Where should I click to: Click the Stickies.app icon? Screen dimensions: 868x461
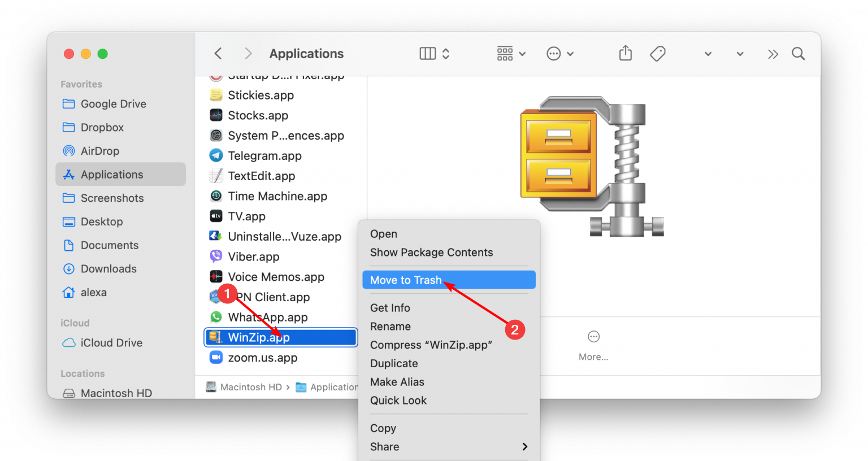pyautogui.click(x=216, y=95)
